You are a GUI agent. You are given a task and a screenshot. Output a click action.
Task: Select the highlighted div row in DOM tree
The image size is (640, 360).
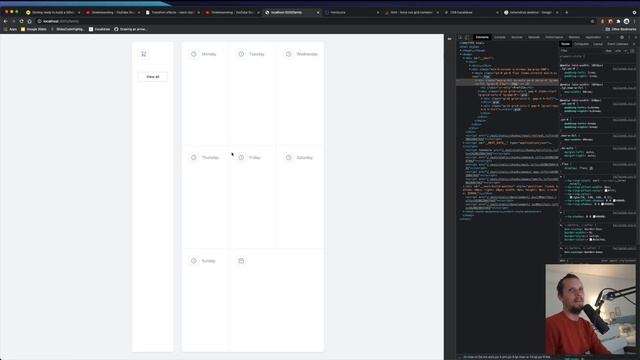pyautogui.click(x=507, y=82)
